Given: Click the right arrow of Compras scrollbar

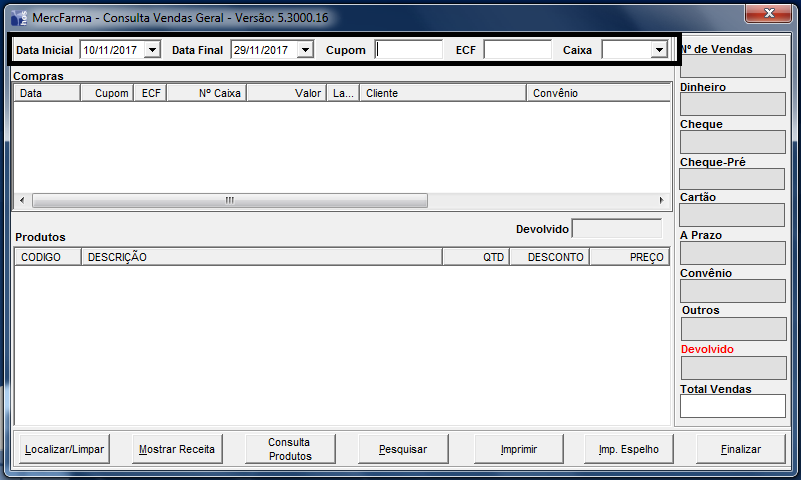Looking at the screenshot, I should [661, 200].
